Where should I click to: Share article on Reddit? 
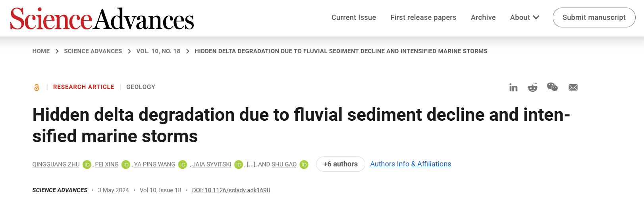pos(532,87)
